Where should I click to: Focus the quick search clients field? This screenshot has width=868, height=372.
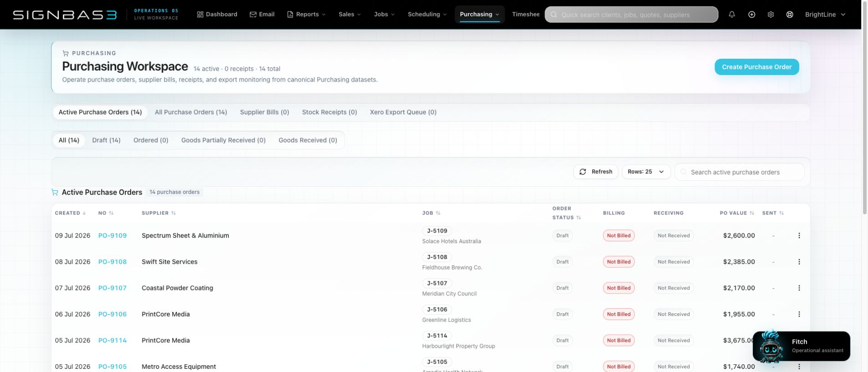pos(632,15)
